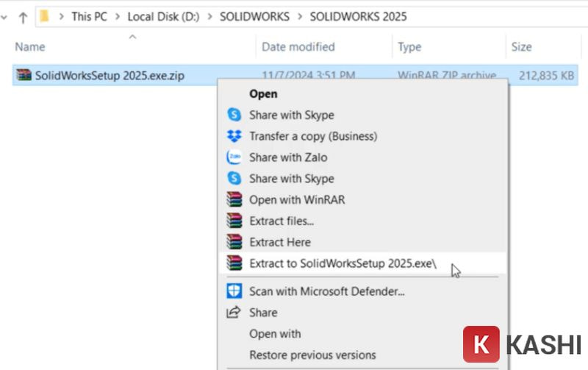Click the Zalo icon in the context menu
This screenshot has height=370, width=588.
click(234, 157)
